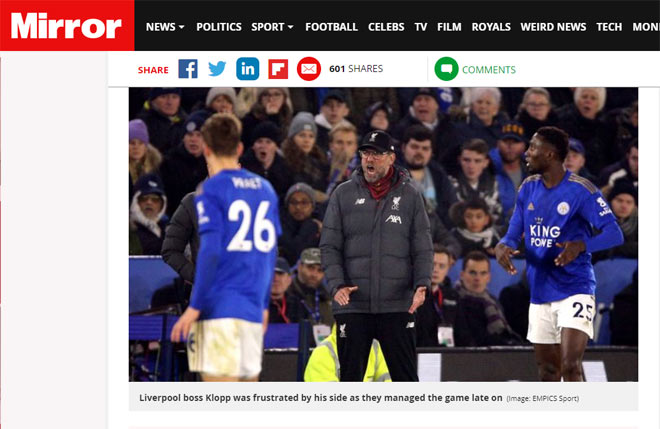The image size is (660, 429).
Task: Open the TECH section
Action: point(609,27)
